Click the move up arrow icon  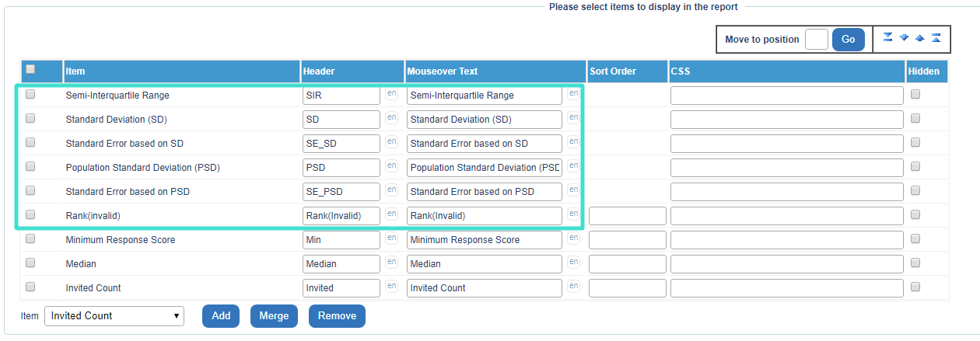(x=920, y=38)
